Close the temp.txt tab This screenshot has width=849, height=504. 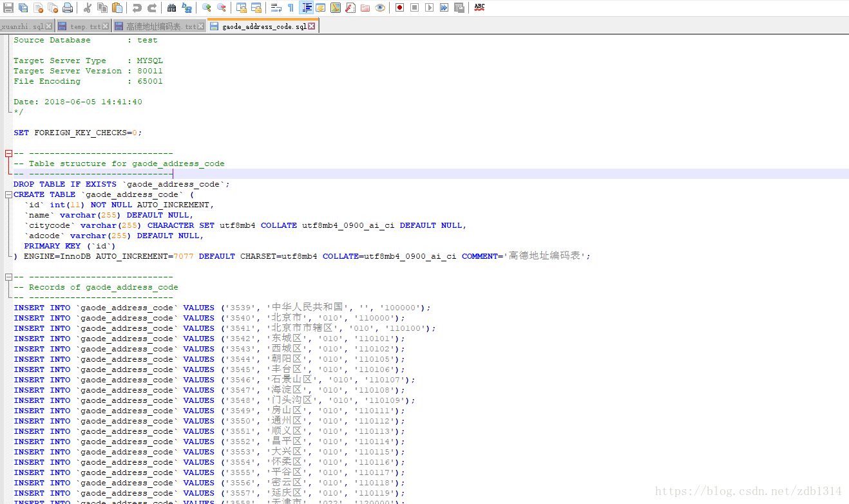106,26
